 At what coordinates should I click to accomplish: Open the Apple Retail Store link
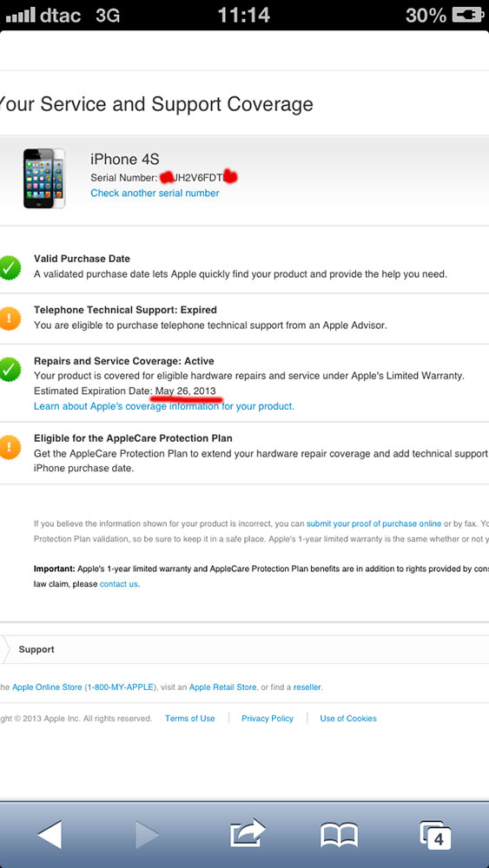(222, 687)
